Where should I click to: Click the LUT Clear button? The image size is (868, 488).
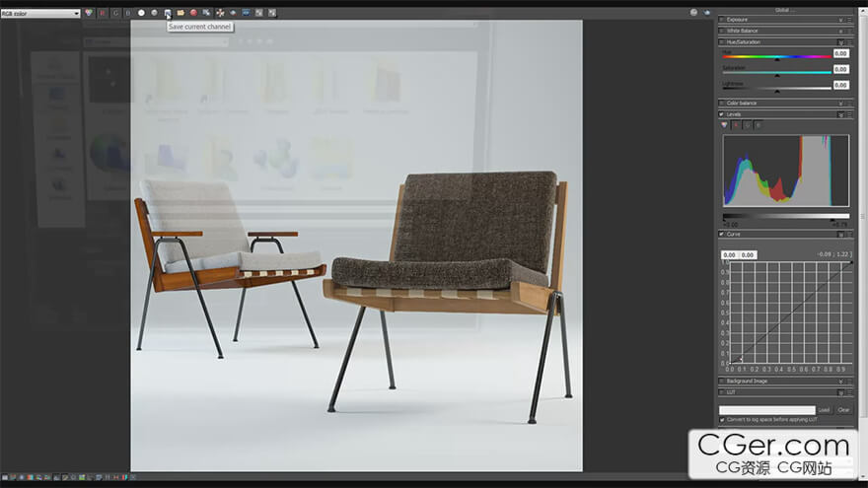843,410
